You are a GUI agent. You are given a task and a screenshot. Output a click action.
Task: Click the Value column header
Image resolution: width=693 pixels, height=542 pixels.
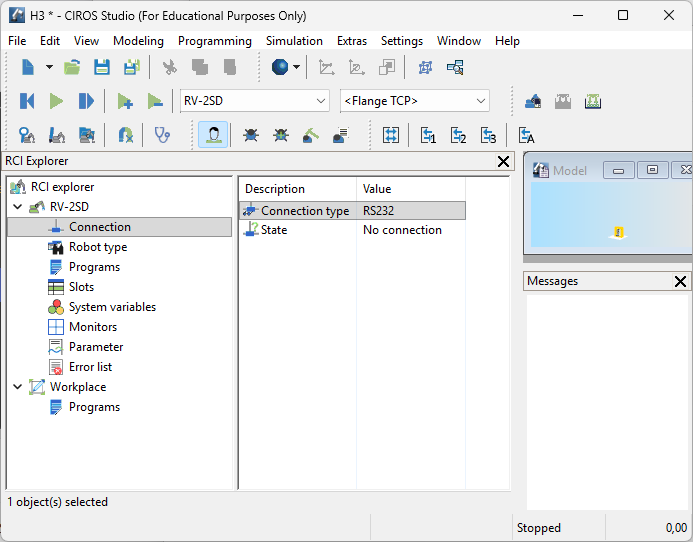click(x=411, y=189)
